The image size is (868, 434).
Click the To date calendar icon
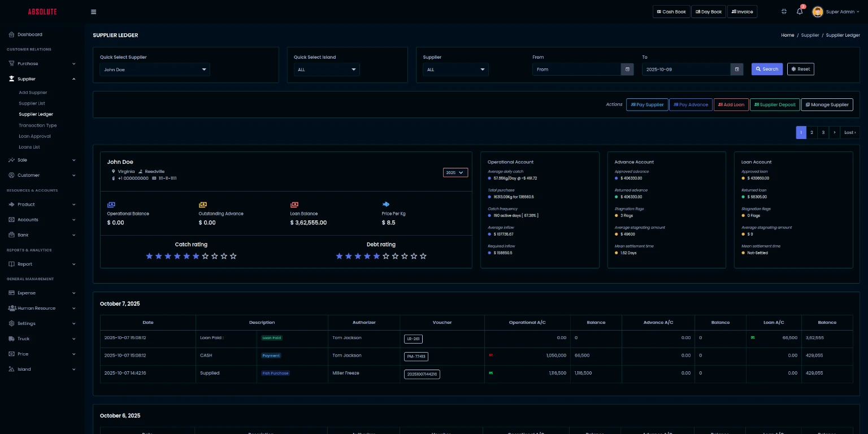point(737,70)
